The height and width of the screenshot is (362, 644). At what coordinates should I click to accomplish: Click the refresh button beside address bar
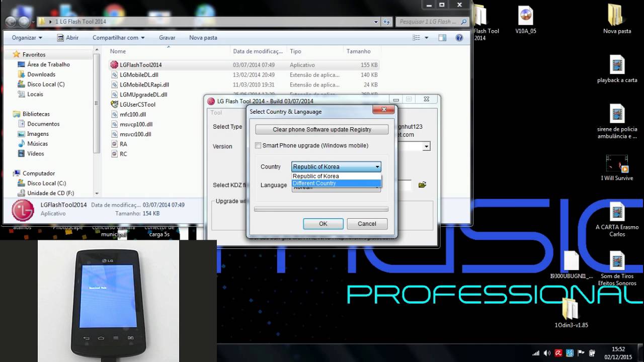click(386, 22)
